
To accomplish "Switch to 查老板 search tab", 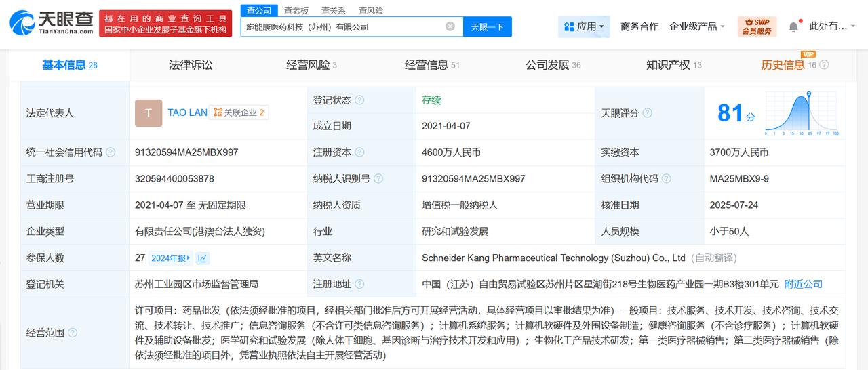I will coord(296,10).
